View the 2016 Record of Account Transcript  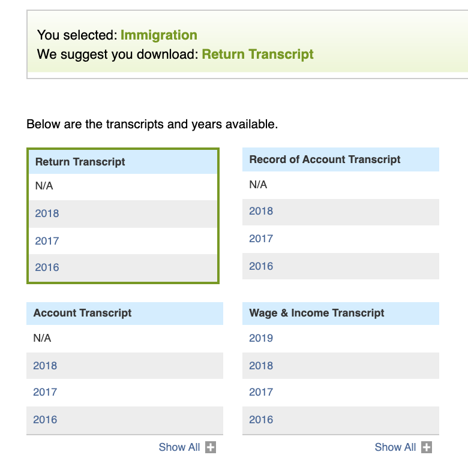261,266
